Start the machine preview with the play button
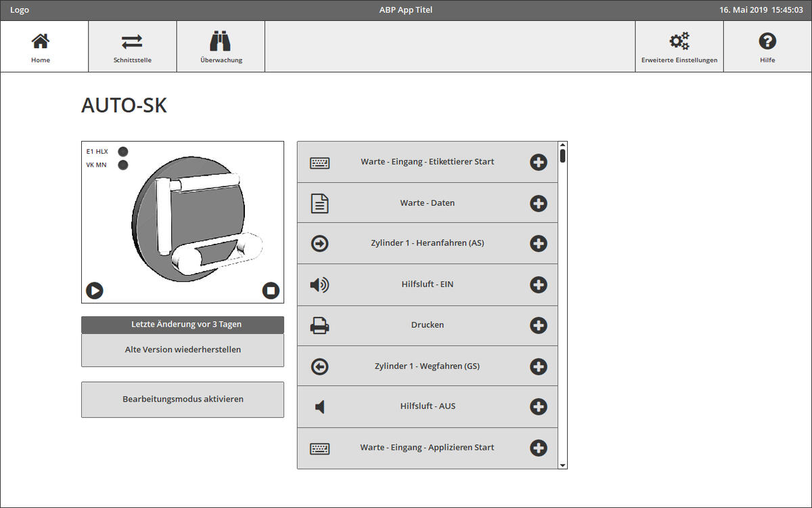The height and width of the screenshot is (508, 812). [95, 291]
